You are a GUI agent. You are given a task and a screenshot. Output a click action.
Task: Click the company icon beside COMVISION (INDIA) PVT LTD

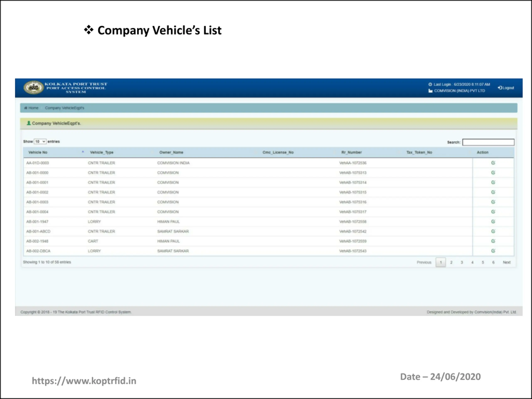coord(431,91)
